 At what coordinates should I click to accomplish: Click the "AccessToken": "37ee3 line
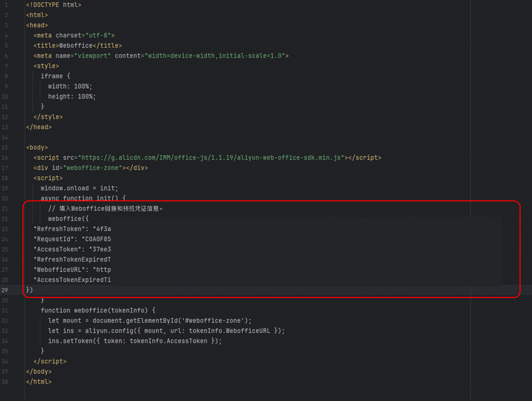point(72,249)
